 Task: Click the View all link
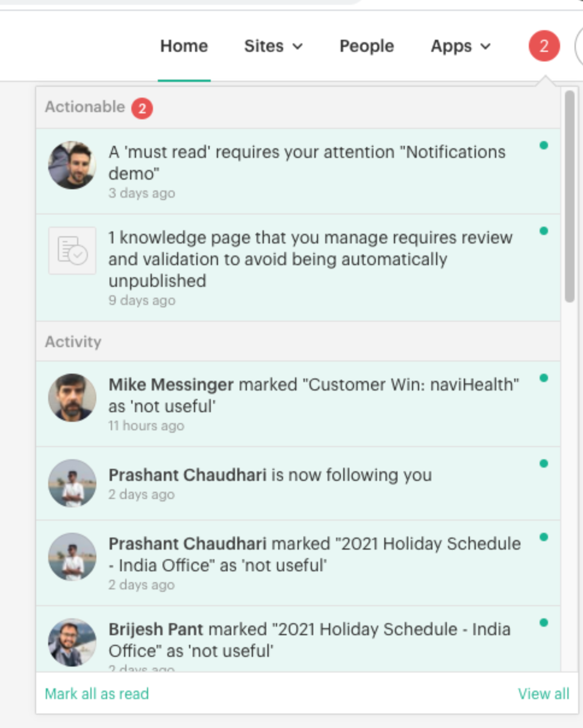544,694
